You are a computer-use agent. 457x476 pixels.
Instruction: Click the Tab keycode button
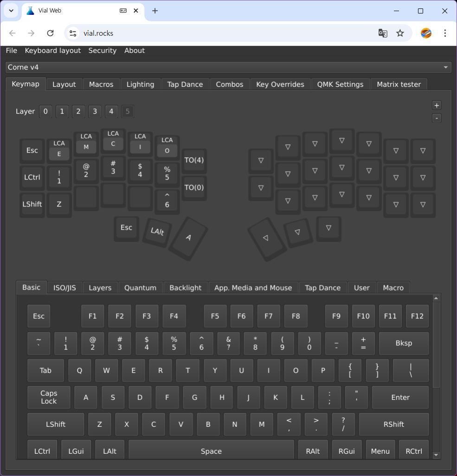tap(45, 370)
